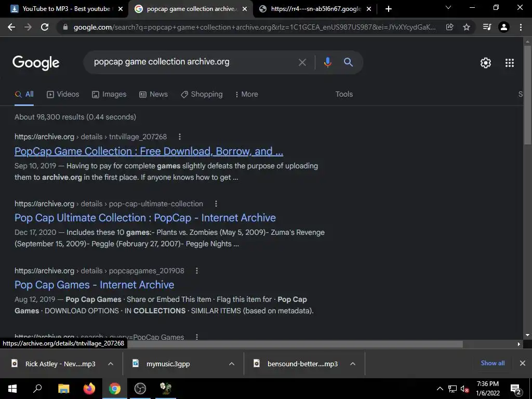Open options for the popcapgames_201908 result

click(x=197, y=271)
